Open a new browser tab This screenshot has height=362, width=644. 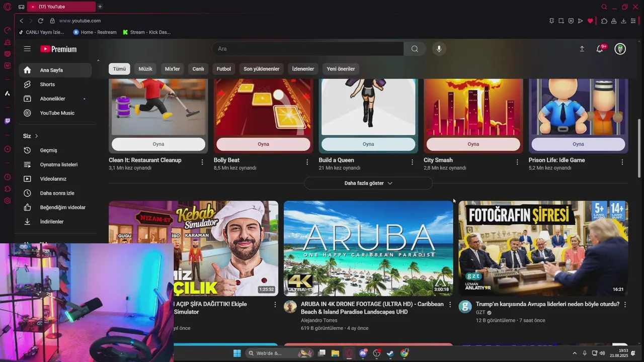click(x=100, y=7)
